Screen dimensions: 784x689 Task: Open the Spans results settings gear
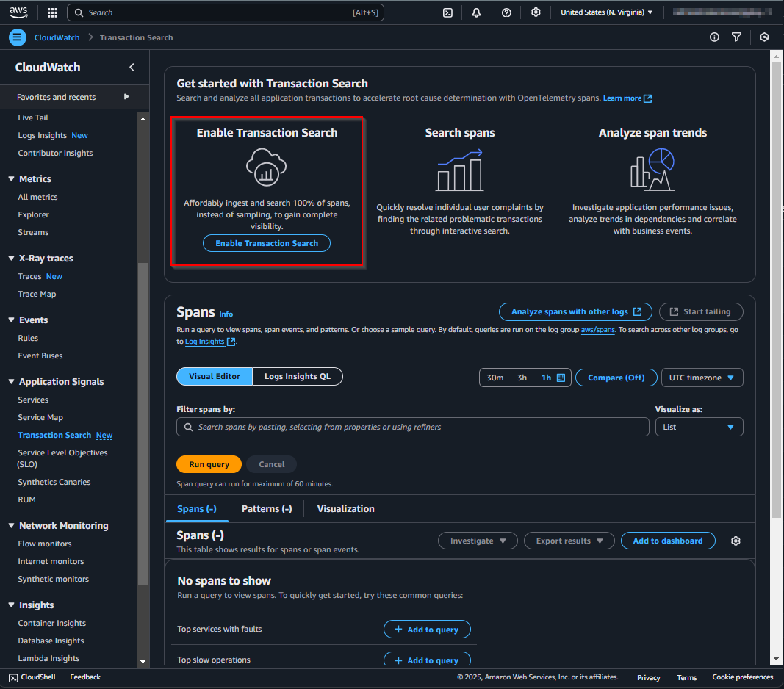736,541
